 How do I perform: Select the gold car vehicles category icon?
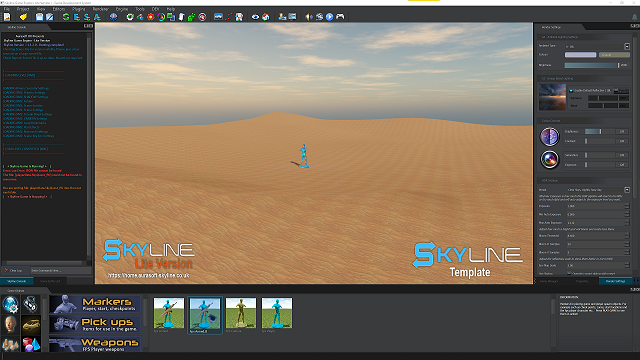point(31,324)
